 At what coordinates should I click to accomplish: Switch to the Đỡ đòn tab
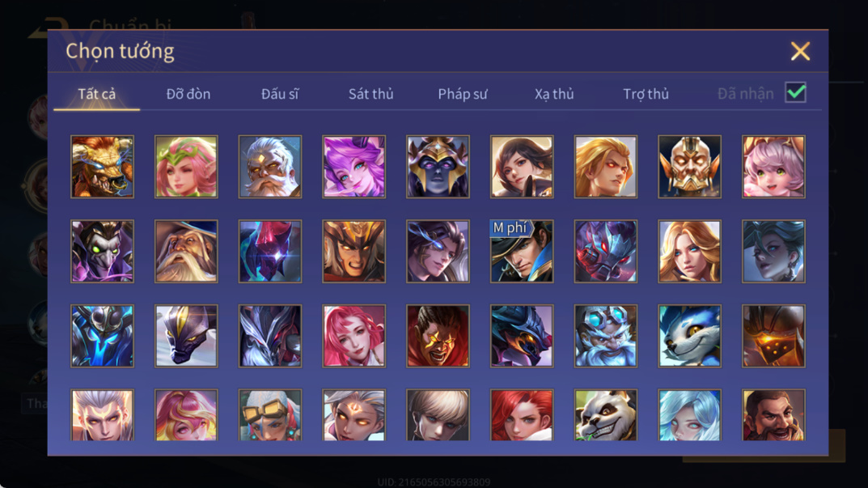pos(188,94)
